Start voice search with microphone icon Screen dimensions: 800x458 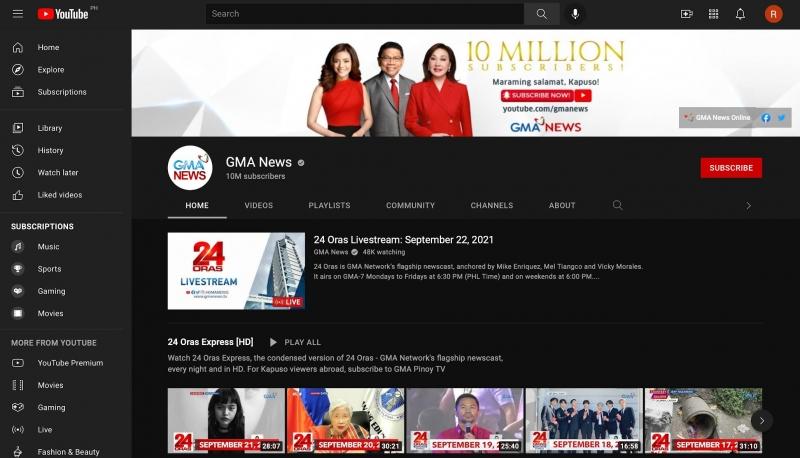pyautogui.click(x=575, y=14)
